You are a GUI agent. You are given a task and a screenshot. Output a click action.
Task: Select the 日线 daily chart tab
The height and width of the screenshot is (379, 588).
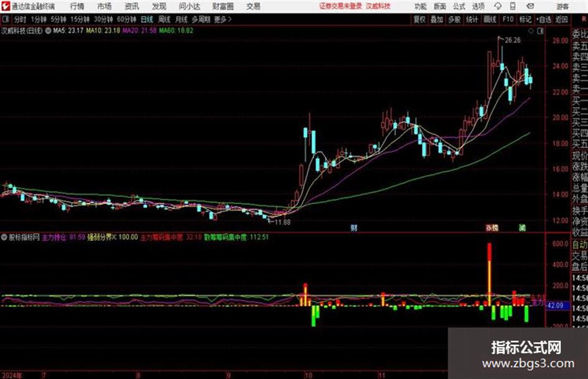tap(147, 19)
